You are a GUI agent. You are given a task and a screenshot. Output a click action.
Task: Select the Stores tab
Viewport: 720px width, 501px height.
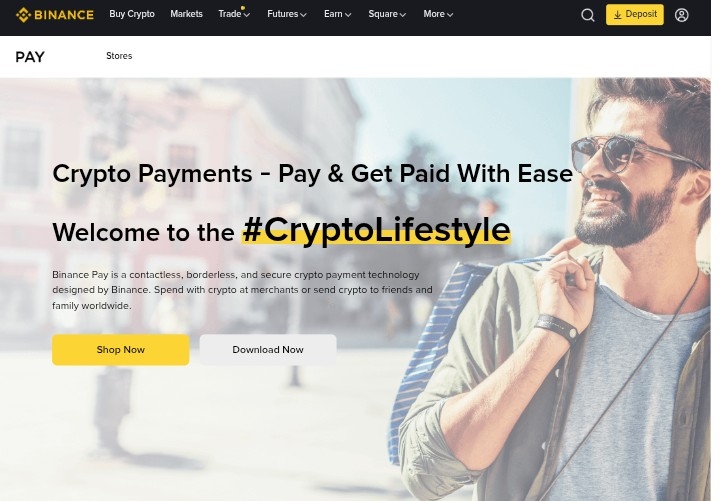click(119, 56)
